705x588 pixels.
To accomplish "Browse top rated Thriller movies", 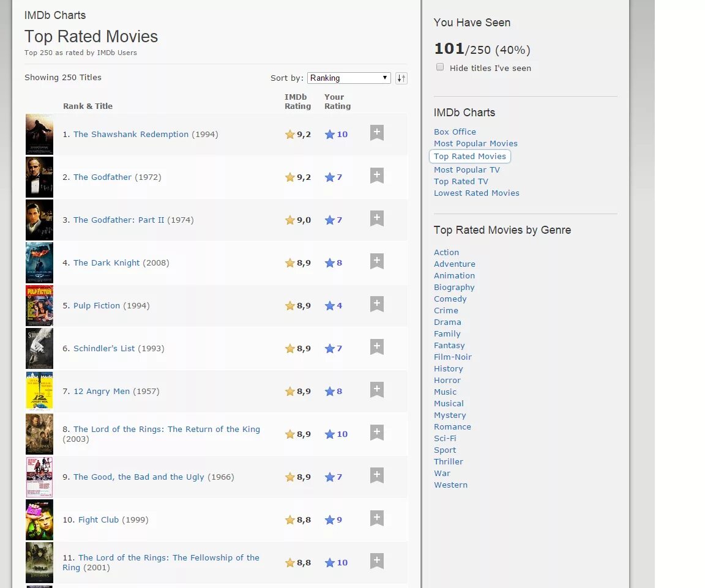I will (448, 462).
